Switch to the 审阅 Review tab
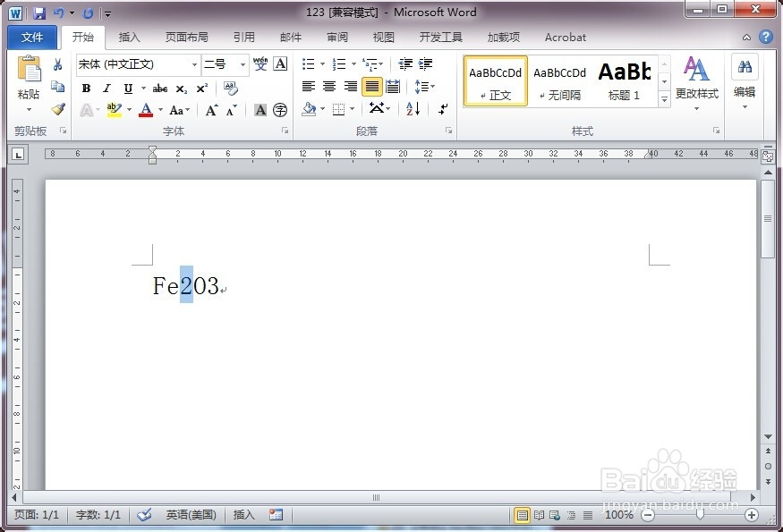Viewport: 783px width, 532px height. pyautogui.click(x=337, y=37)
